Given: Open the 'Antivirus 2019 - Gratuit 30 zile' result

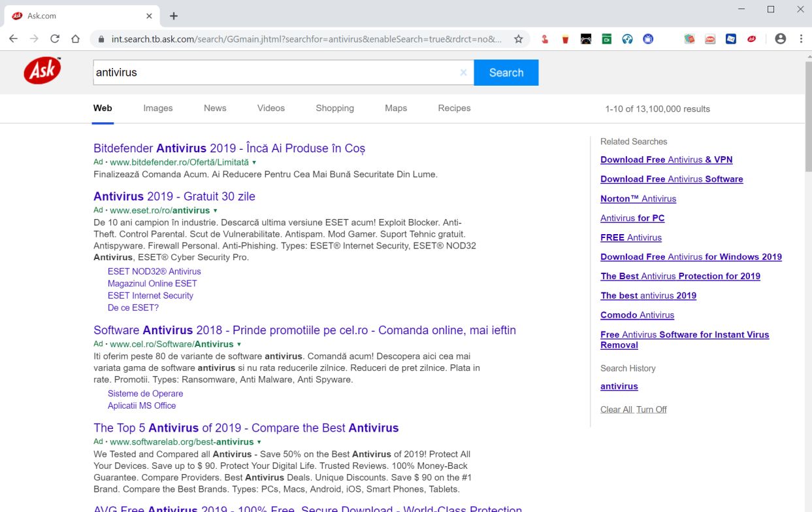Looking at the screenshot, I should click(x=174, y=196).
